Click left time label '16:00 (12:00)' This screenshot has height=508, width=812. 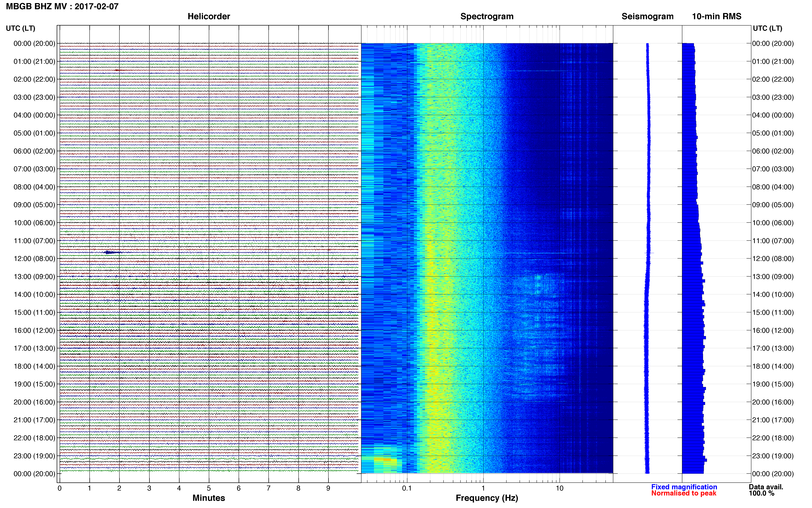coord(34,331)
